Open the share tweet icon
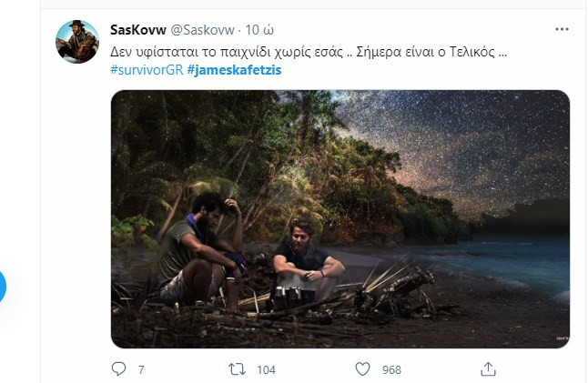588x383 pixels. [488, 369]
